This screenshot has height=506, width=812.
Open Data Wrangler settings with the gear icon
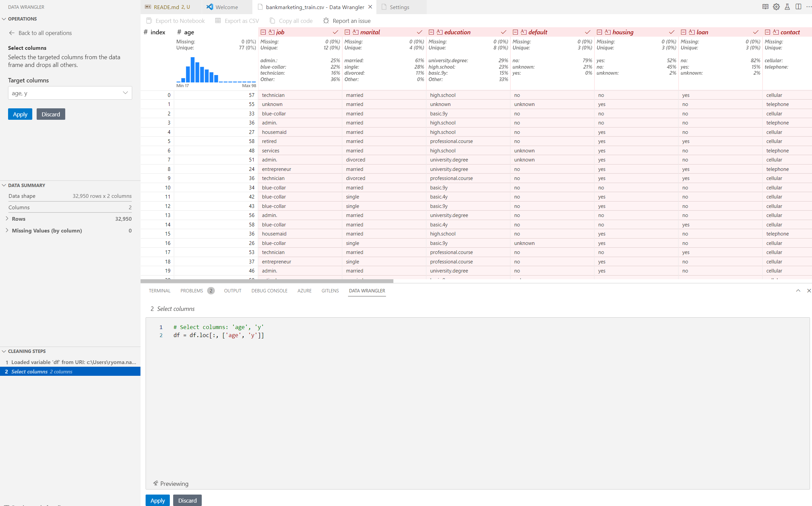pyautogui.click(x=776, y=7)
